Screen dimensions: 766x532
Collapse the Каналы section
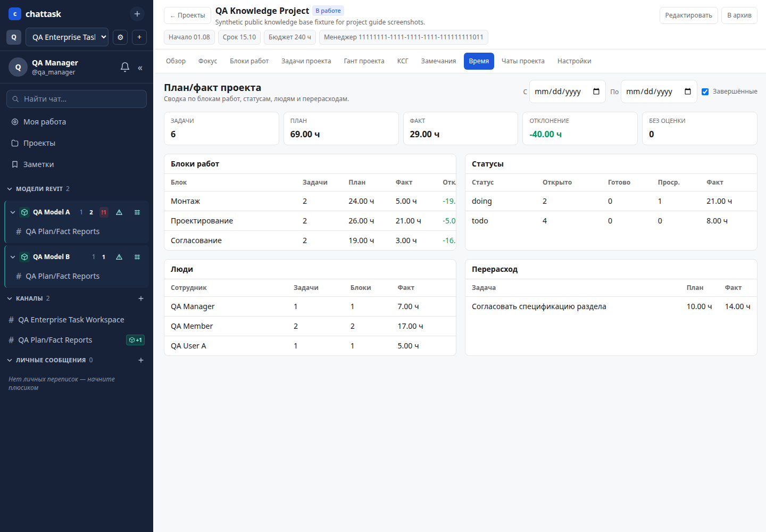pos(10,298)
